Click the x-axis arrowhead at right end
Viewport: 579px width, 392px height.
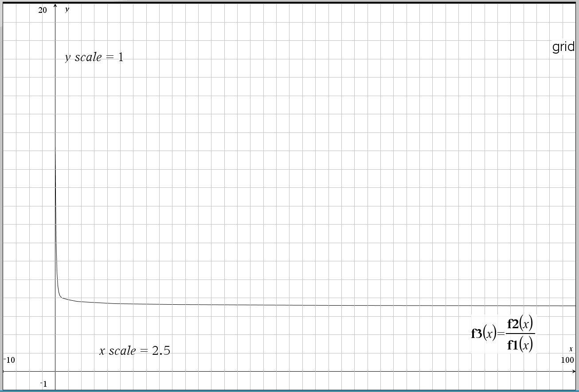pyautogui.click(x=574, y=372)
